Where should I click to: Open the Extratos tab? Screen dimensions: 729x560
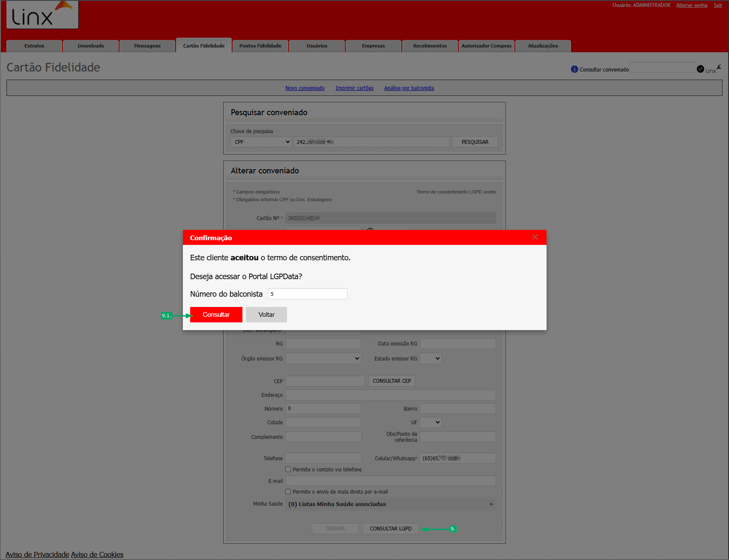pos(34,46)
